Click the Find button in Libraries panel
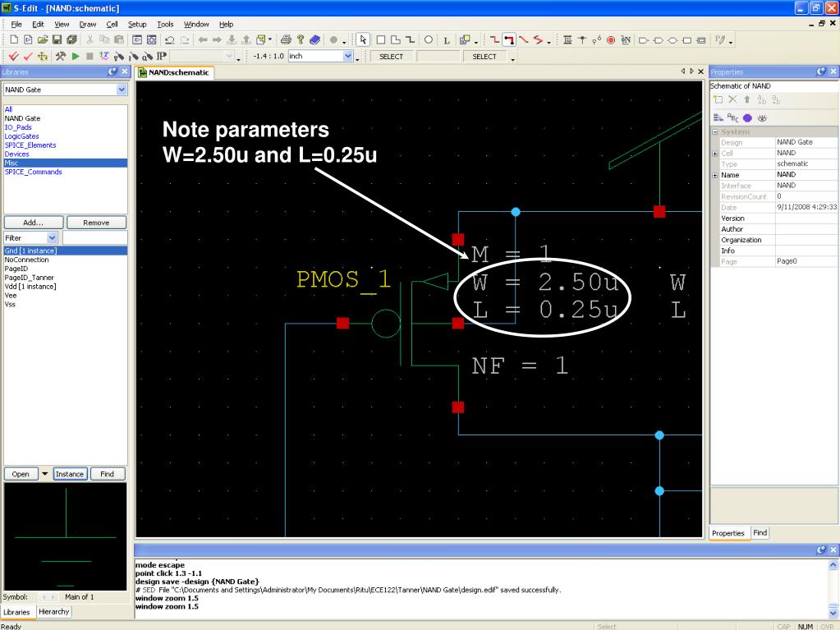 107,474
